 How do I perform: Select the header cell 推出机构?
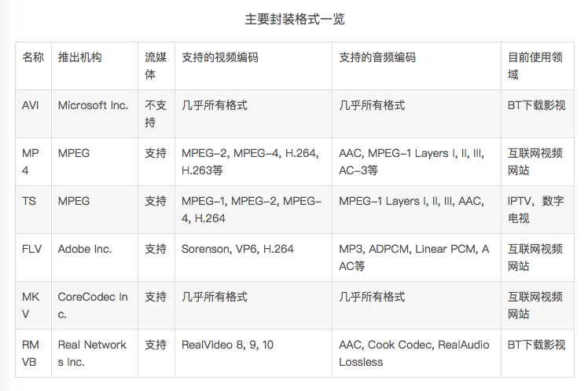[94, 66]
